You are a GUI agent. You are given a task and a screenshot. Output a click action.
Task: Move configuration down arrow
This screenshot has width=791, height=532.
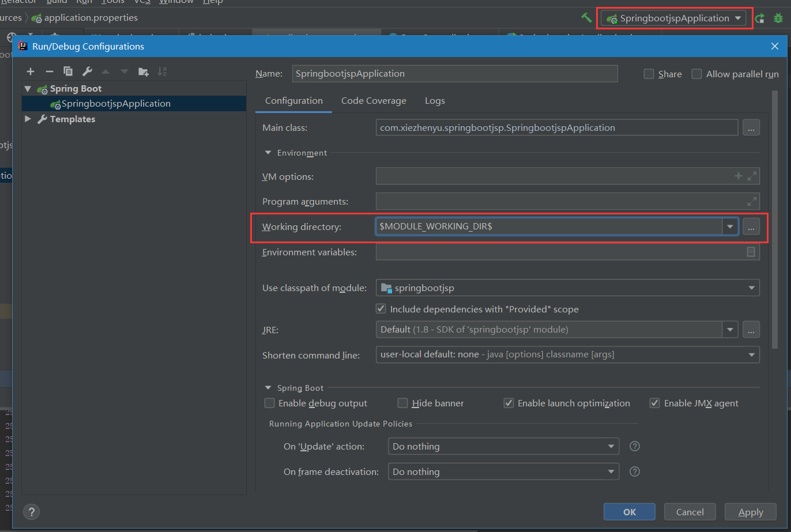click(124, 71)
